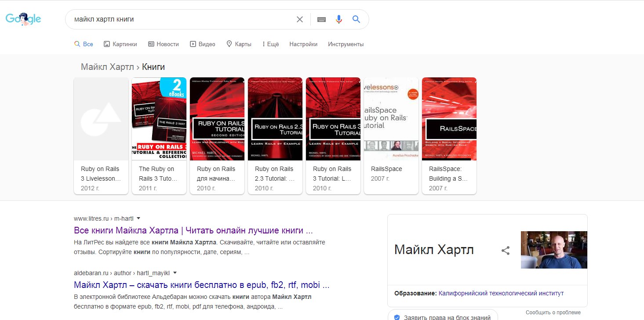Switch to Видео tab
The image size is (644, 320).
[x=202, y=44]
